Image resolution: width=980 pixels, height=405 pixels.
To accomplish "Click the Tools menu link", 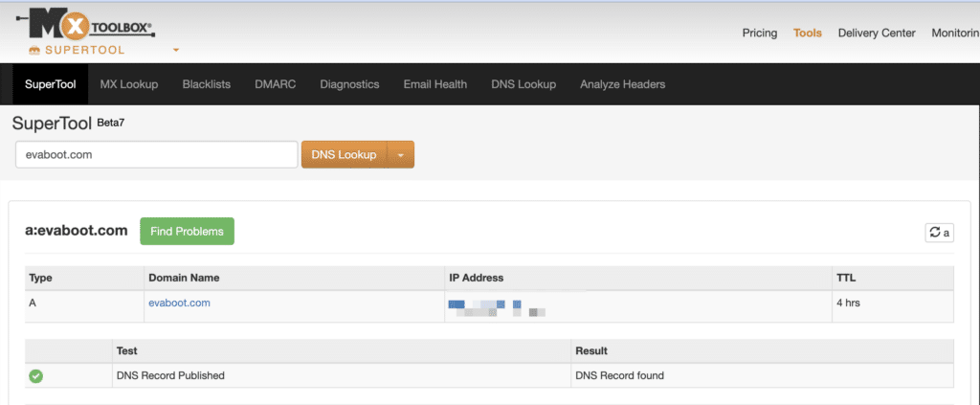I will (808, 34).
